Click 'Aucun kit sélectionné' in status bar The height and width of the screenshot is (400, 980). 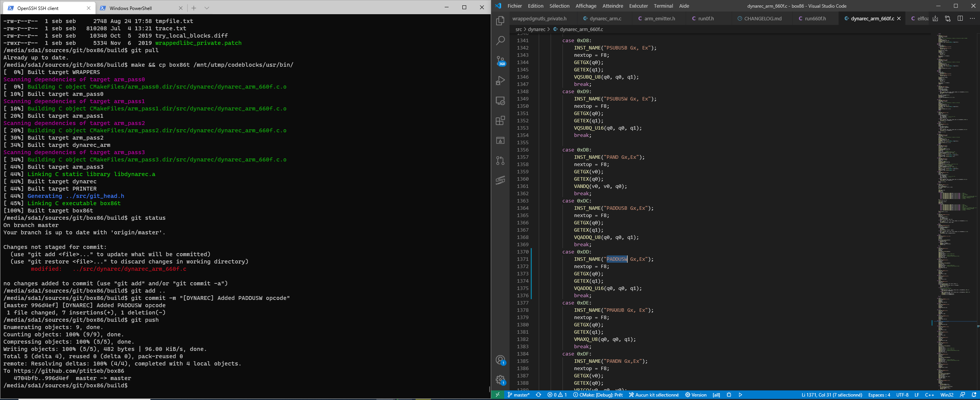tap(654, 395)
